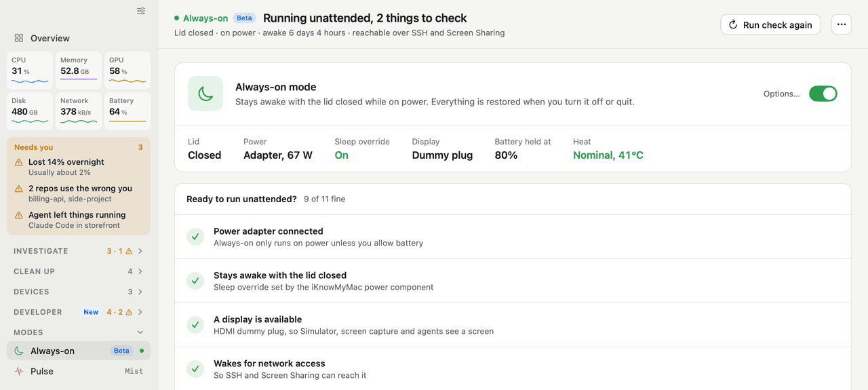
Task: Click the checkmark for Stays awake with lid closed
Action: [x=195, y=281]
